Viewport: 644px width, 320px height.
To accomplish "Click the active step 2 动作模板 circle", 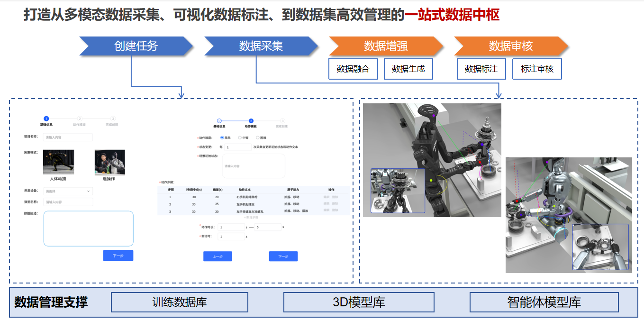I will coord(251,121).
